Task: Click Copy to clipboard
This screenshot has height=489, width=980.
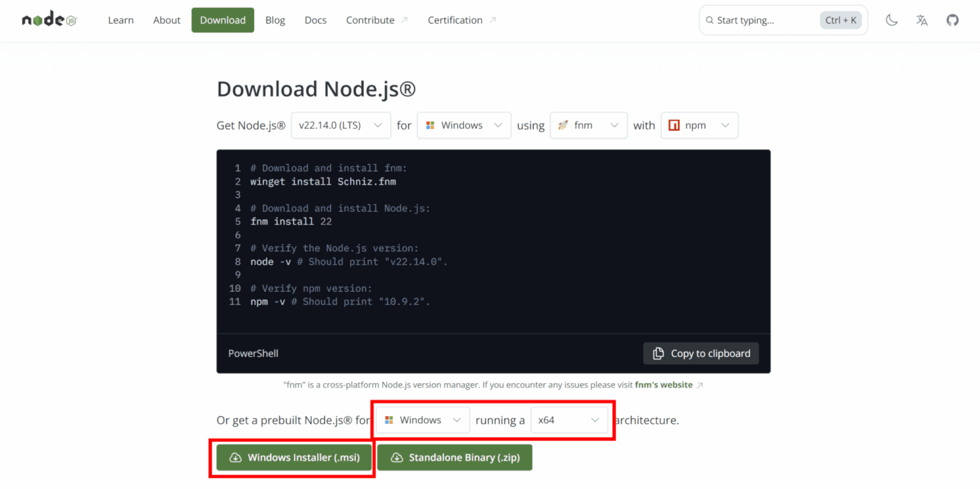Action: pyautogui.click(x=701, y=353)
